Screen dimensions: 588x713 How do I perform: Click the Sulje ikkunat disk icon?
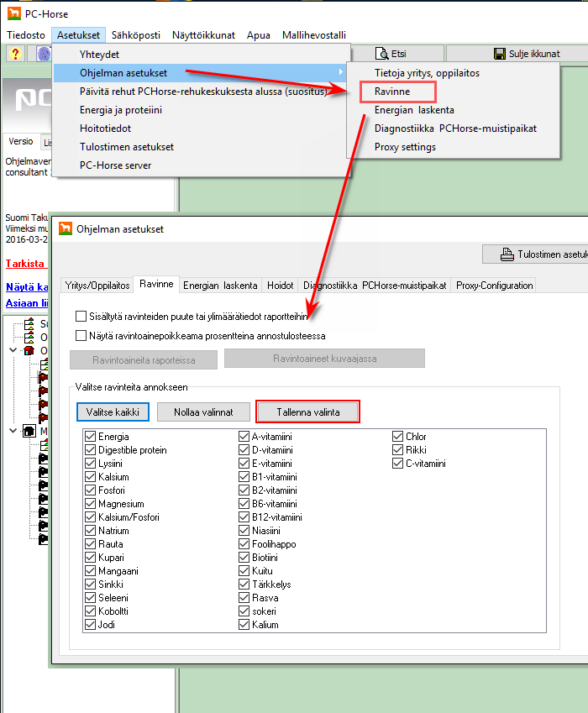(499, 54)
